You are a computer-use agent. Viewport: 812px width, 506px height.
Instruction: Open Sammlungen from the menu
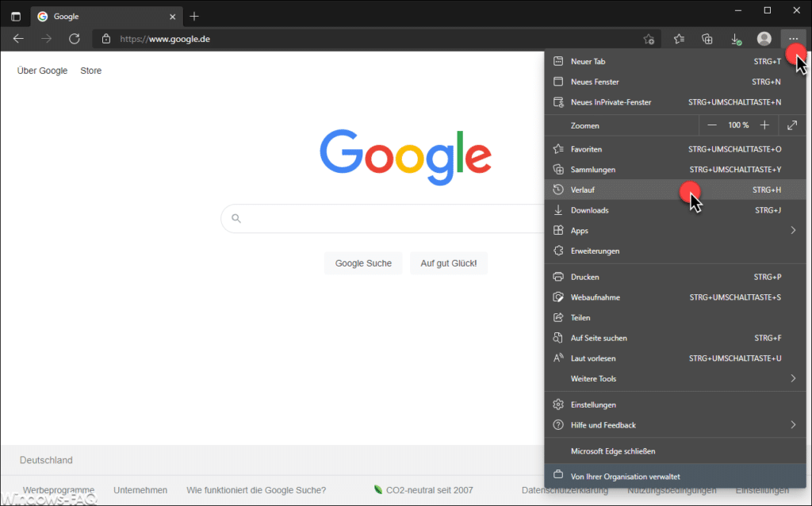point(676,170)
